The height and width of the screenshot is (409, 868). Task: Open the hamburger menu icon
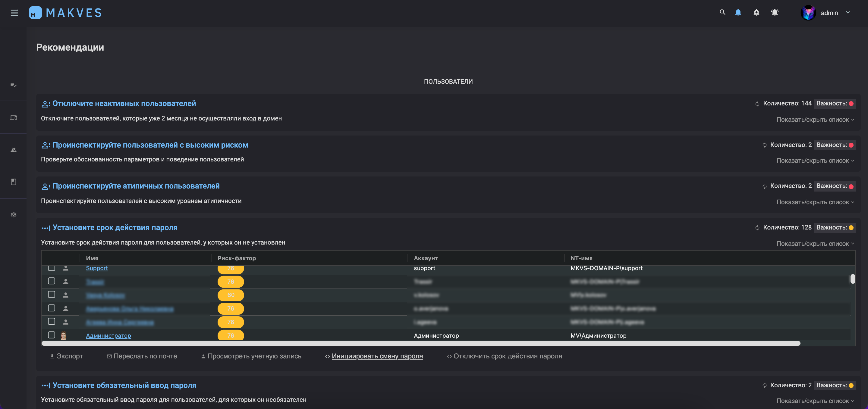(x=14, y=13)
